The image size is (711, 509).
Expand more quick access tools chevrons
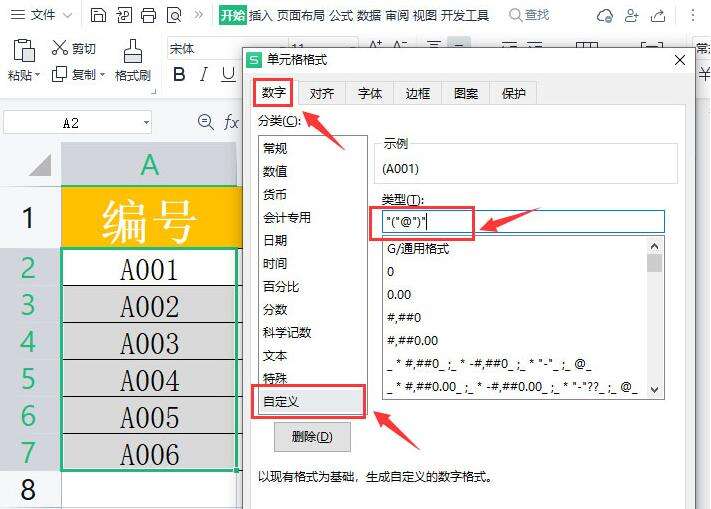[x=199, y=15]
